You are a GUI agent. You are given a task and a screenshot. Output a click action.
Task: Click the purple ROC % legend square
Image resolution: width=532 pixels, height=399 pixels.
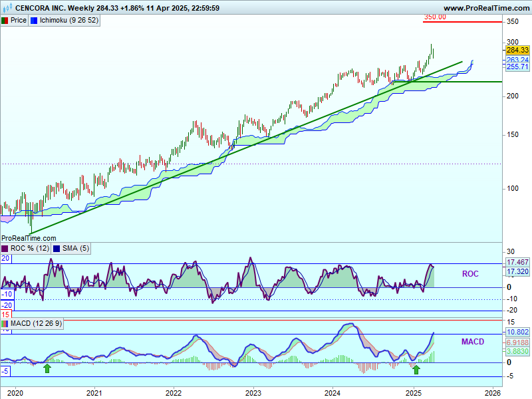coord(5,248)
